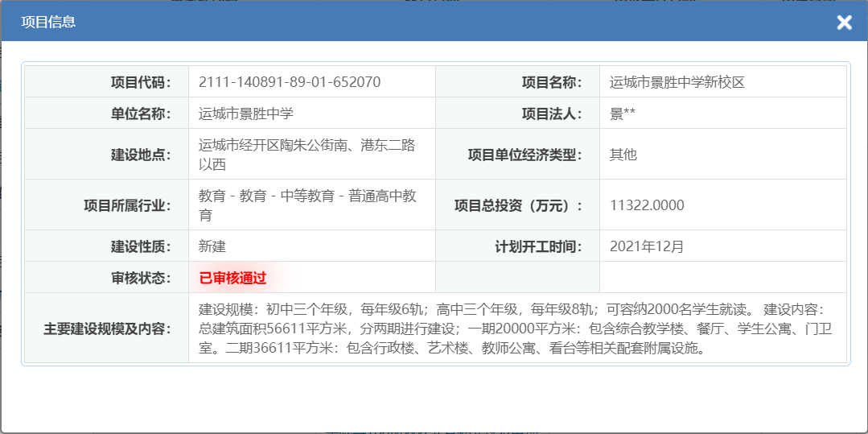Close the 项目信息 dialog with X icon
Viewport: 868px width, 434px height.
click(x=844, y=23)
